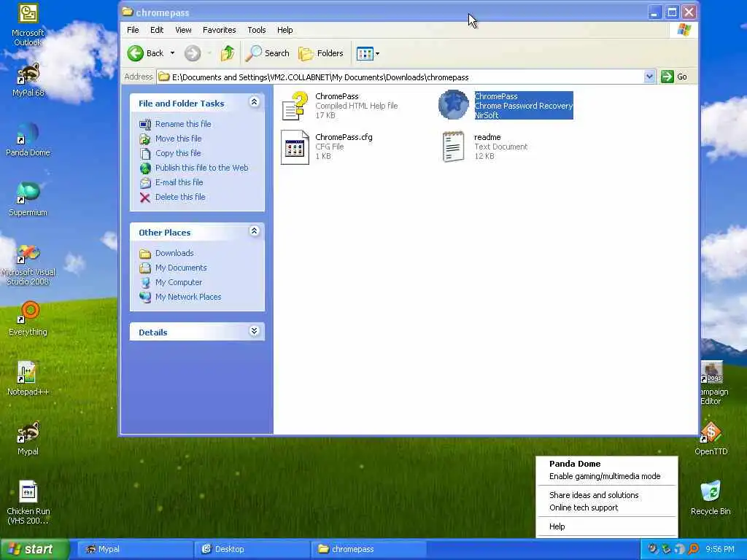Open the File menu

133,30
